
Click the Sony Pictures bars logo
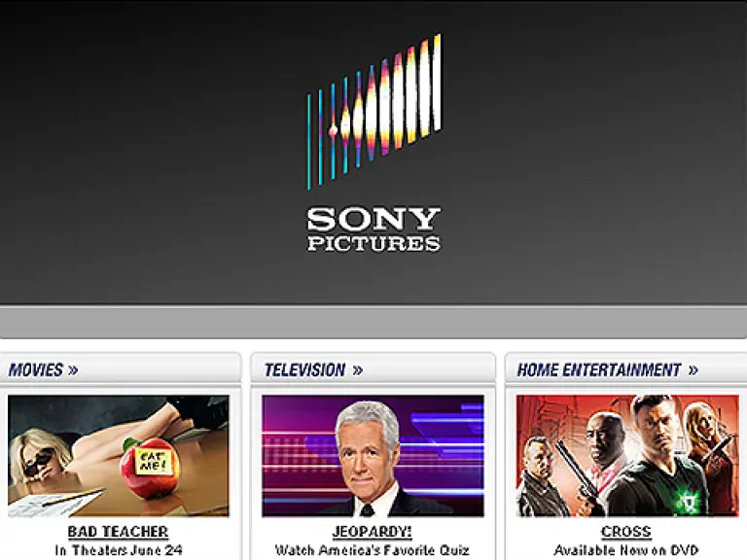pos(373,112)
